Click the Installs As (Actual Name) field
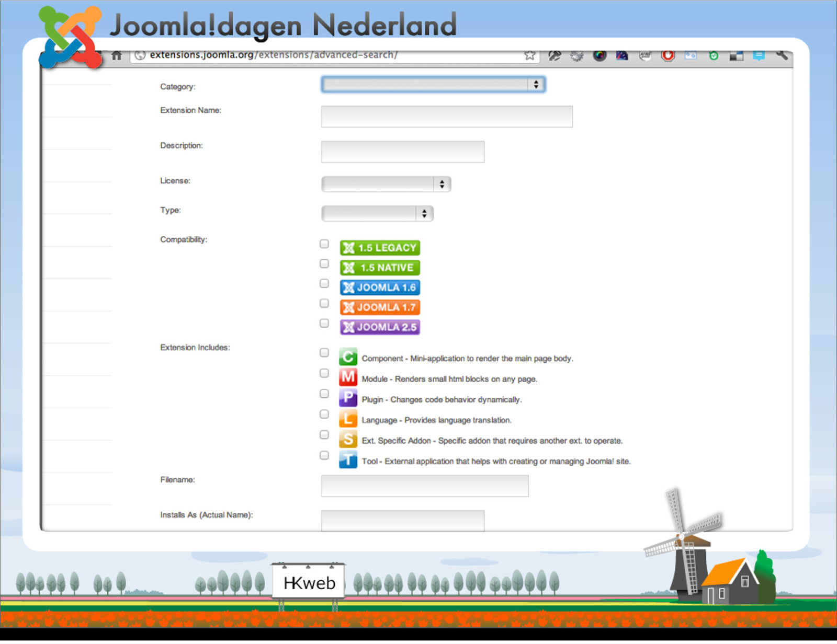The width and height of the screenshot is (837, 644). (403, 521)
